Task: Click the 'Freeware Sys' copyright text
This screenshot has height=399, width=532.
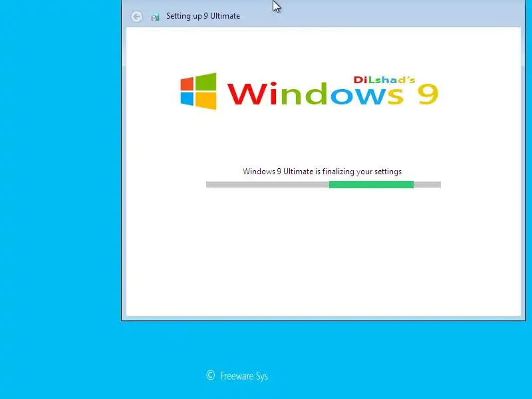Action: click(x=237, y=376)
